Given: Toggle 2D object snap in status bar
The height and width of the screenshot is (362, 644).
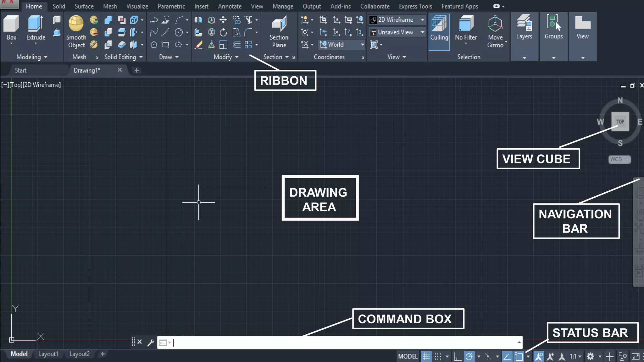Looking at the screenshot, I should click(x=519, y=356).
